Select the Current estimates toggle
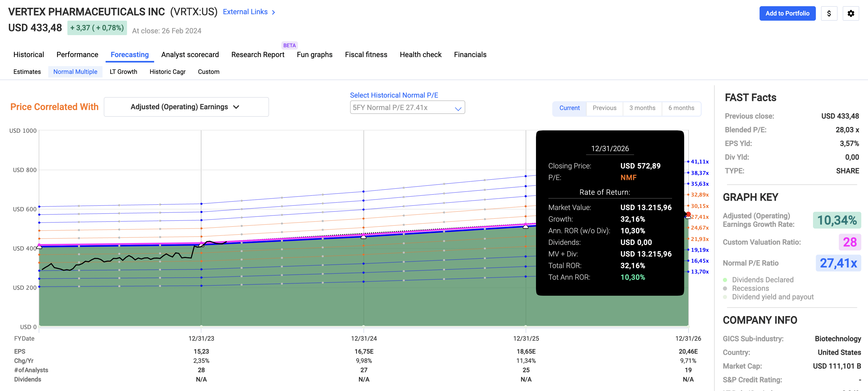This screenshot has width=868, height=391. coord(570,108)
